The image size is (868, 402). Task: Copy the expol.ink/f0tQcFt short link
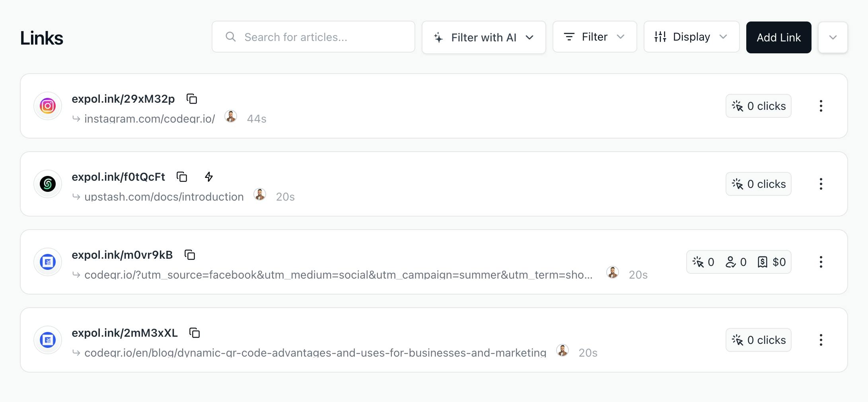point(182,177)
